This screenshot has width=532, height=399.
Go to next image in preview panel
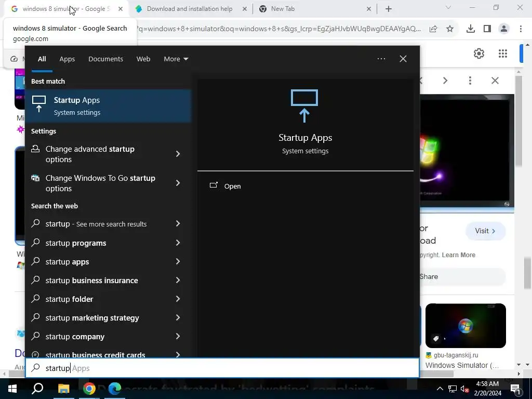445,81
